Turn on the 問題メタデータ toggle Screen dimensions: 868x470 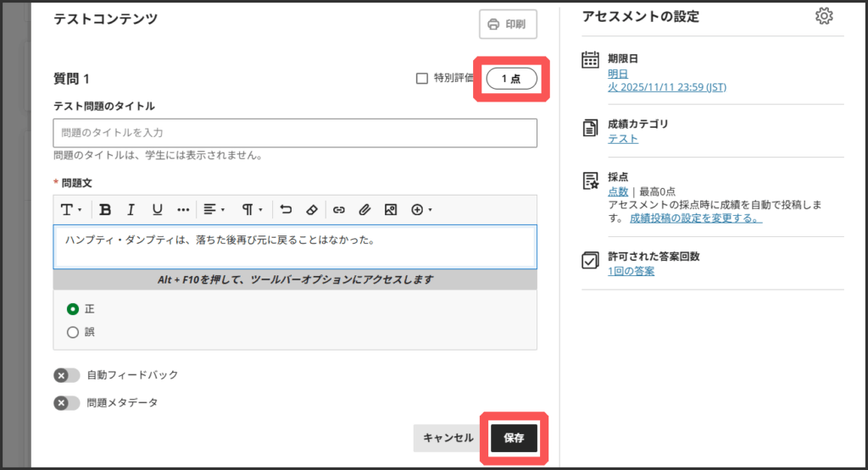[66, 403]
